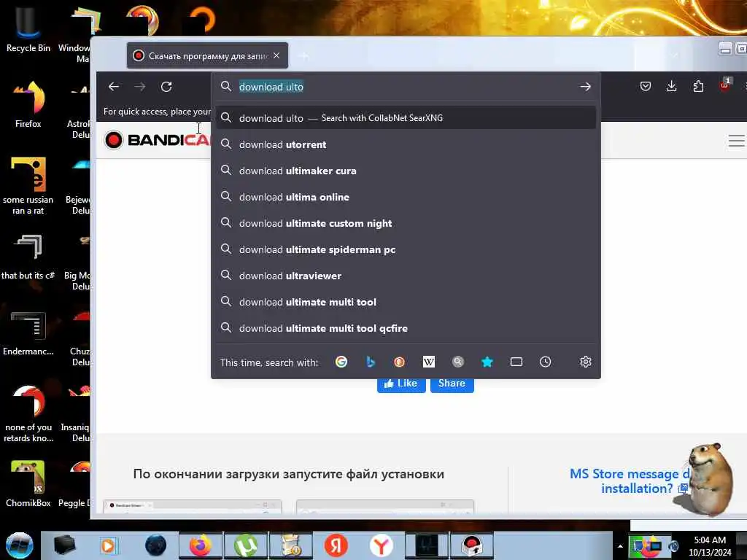Close the Bandicam browser tab
The image size is (747, 560).
click(x=276, y=55)
